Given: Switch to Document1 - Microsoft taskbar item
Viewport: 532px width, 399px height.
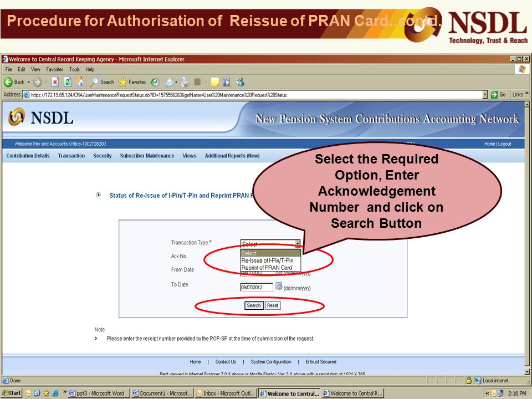Looking at the screenshot, I should [162, 393].
